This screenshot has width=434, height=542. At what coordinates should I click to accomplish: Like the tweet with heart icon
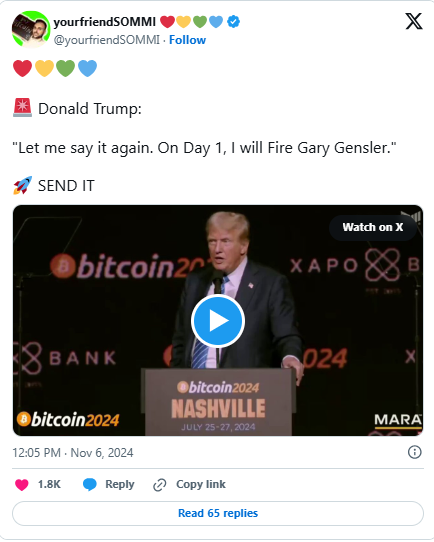tap(21, 485)
